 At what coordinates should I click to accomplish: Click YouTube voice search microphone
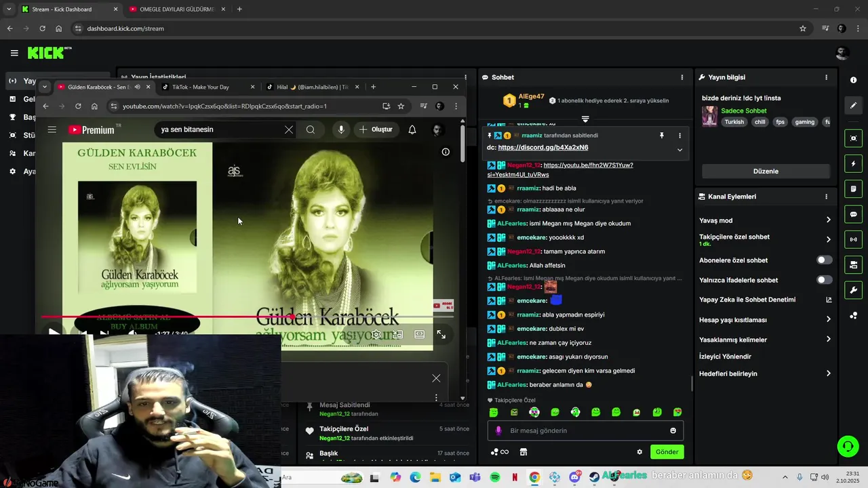click(x=340, y=129)
